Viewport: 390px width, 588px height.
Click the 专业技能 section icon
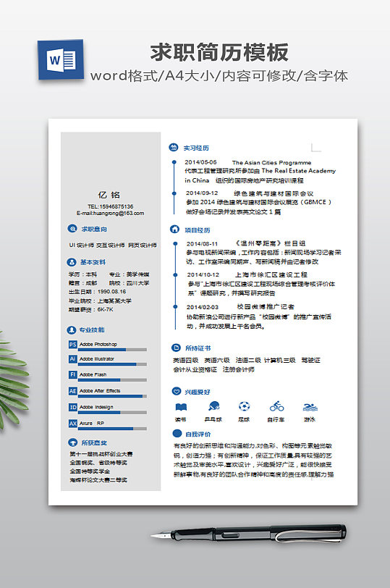(x=71, y=329)
